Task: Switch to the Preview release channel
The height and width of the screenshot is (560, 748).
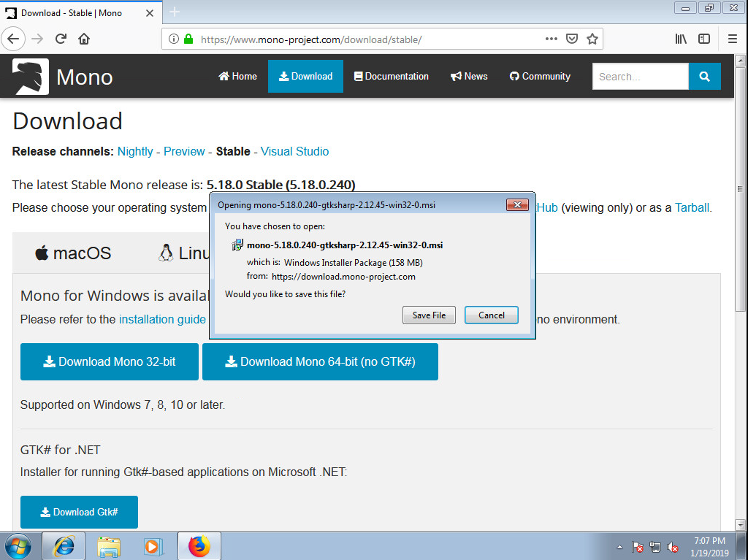Action: 184,151
